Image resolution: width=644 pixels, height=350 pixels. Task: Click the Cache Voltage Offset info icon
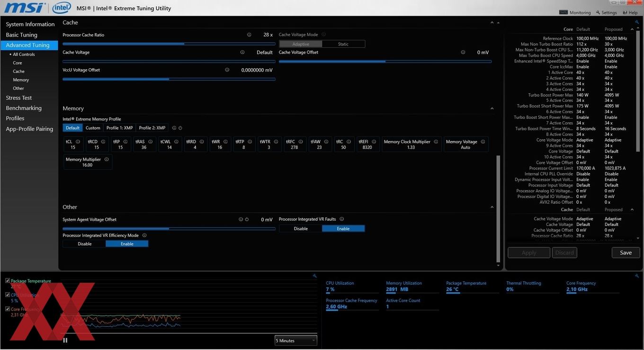[x=463, y=52]
